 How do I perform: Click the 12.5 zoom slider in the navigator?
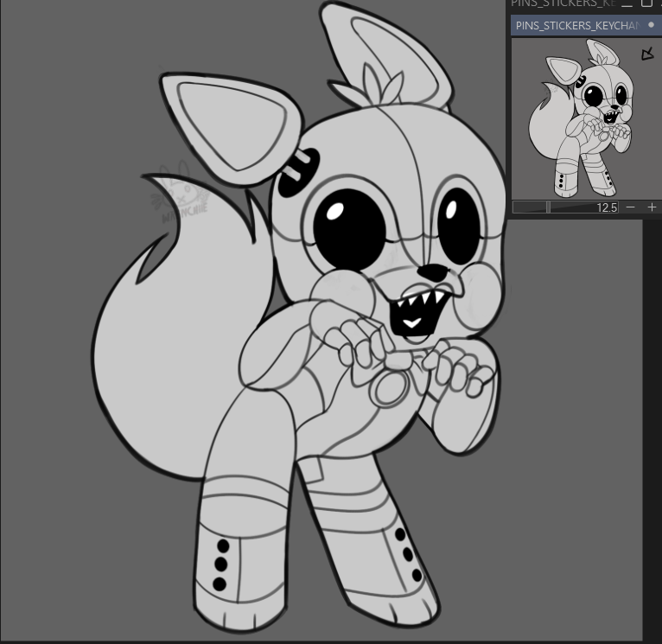(x=566, y=207)
